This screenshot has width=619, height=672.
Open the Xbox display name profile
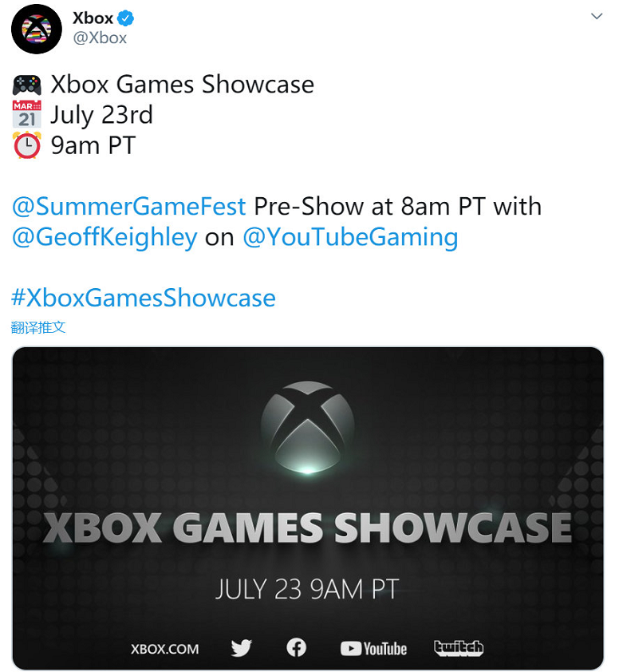93,18
